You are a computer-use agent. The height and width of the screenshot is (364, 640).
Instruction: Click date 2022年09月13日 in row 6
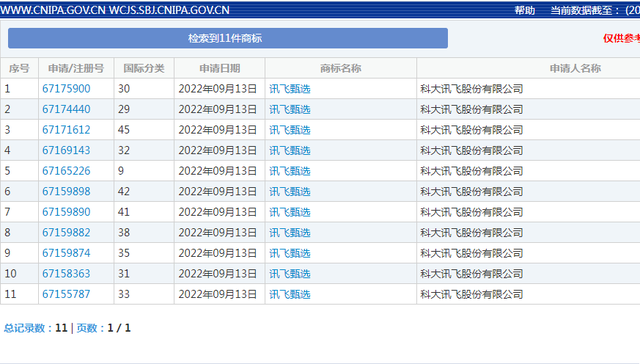[218, 191]
